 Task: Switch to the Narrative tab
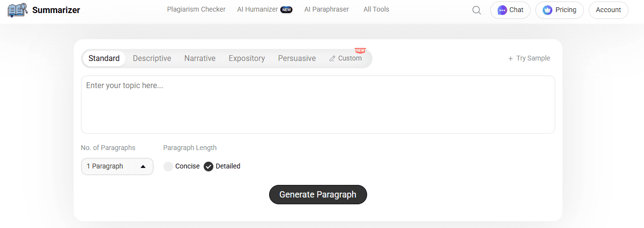[x=200, y=59]
